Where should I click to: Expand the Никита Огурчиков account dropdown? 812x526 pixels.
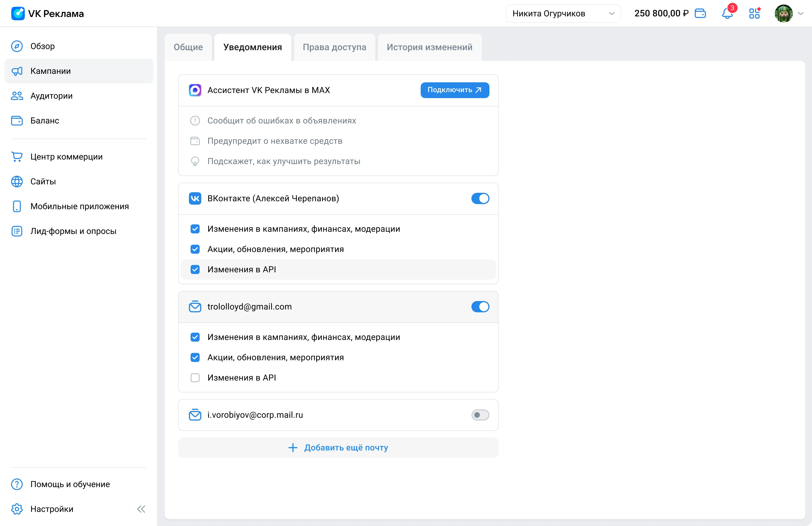pyautogui.click(x=563, y=14)
